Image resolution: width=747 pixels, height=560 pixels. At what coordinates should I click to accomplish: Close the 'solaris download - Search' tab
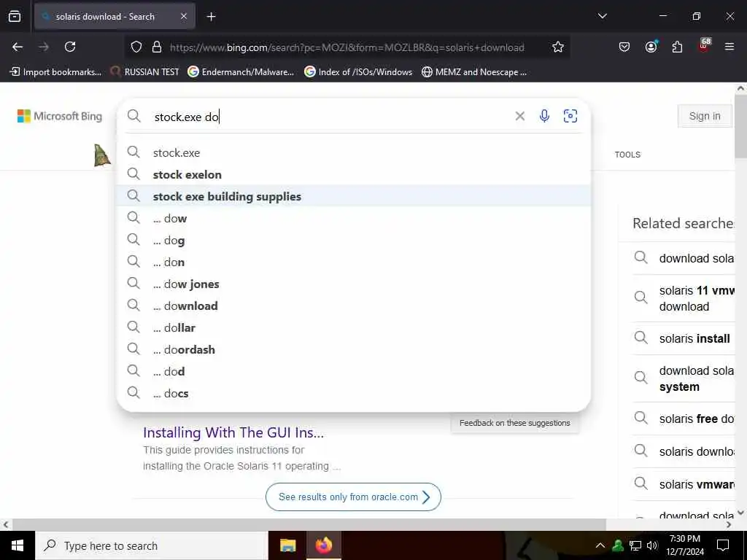[184, 17]
